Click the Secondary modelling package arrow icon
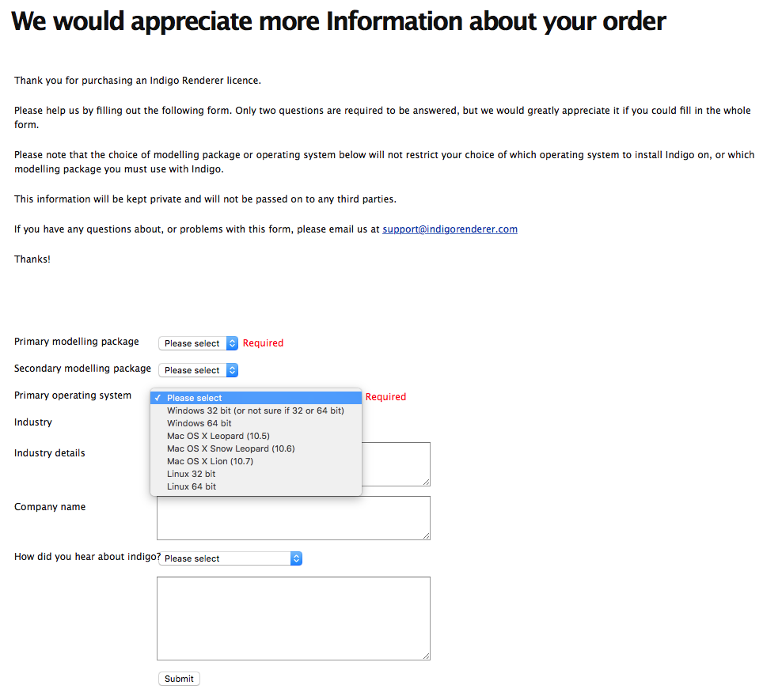 point(232,370)
